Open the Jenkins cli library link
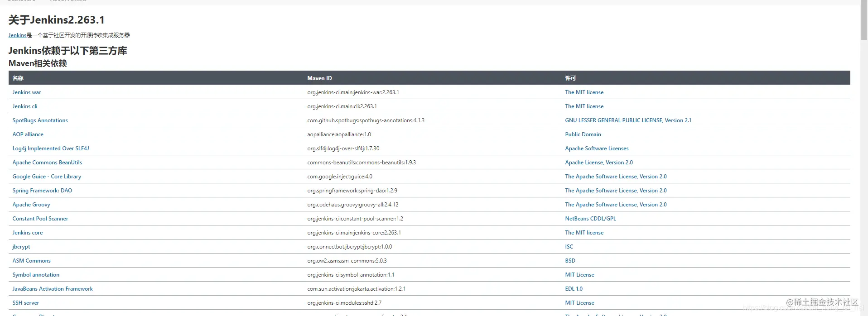 click(x=25, y=106)
